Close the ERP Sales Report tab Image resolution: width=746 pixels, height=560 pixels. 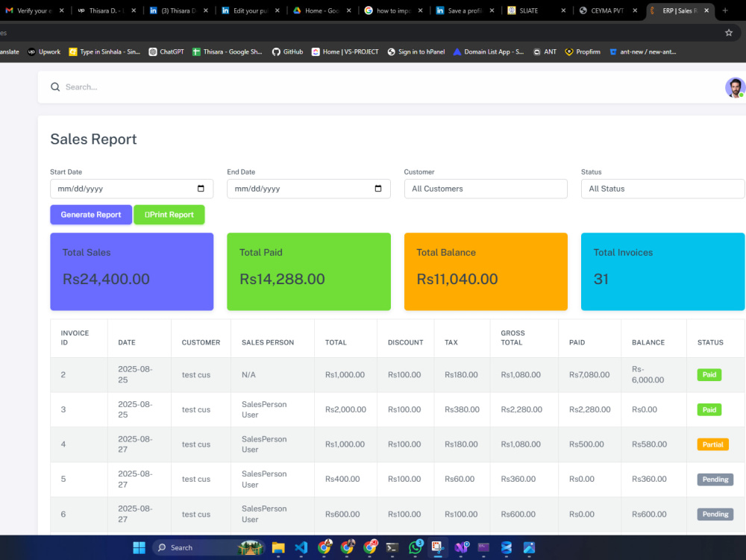tap(706, 10)
